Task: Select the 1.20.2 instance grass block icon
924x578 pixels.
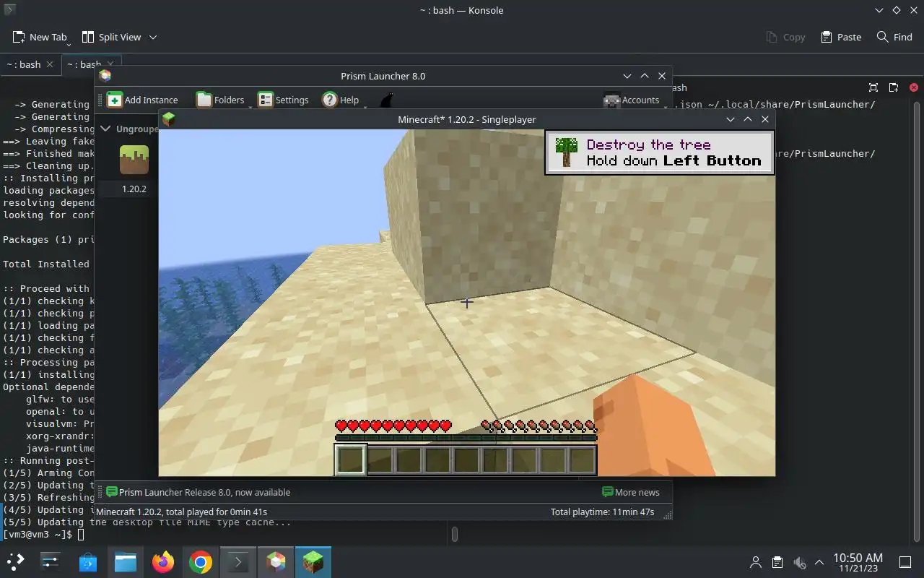Action: click(134, 160)
